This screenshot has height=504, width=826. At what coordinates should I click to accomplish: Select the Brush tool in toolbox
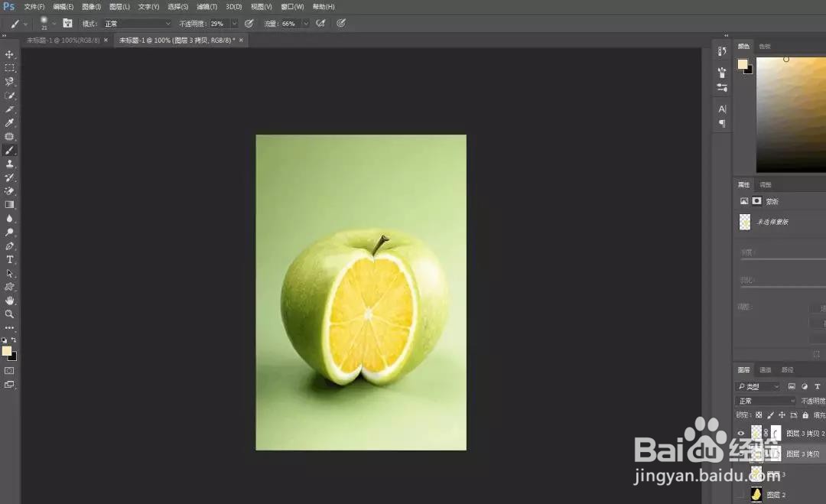[x=9, y=150]
